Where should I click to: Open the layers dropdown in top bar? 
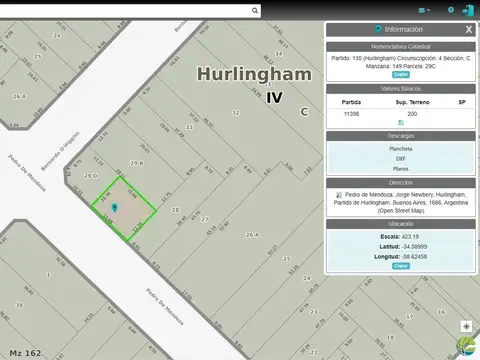(424, 10)
